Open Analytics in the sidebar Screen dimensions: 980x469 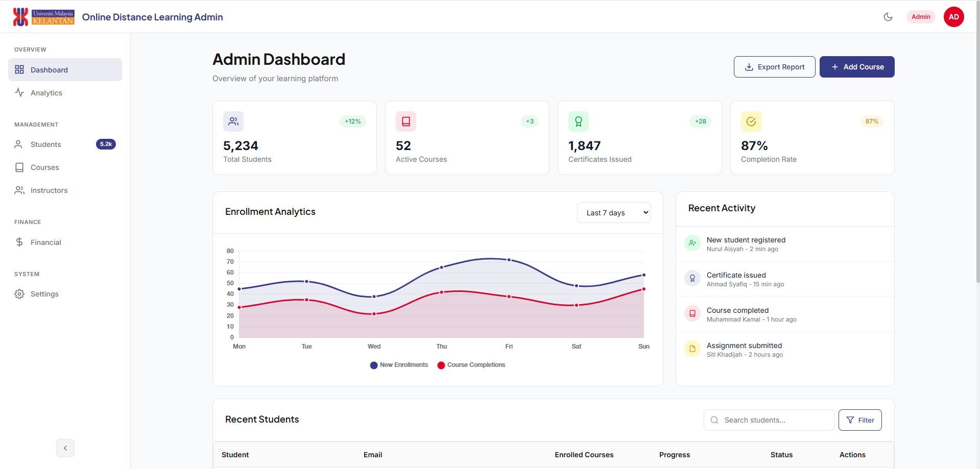pos(46,93)
